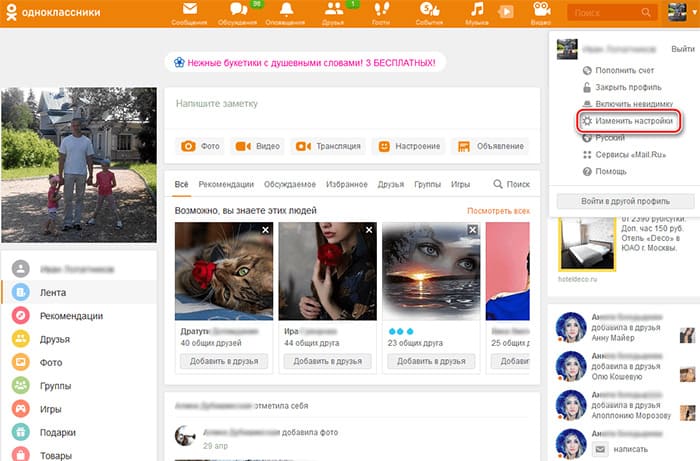Add person with 23 общих друга as friend
The width and height of the screenshot is (700, 461).
(431, 361)
